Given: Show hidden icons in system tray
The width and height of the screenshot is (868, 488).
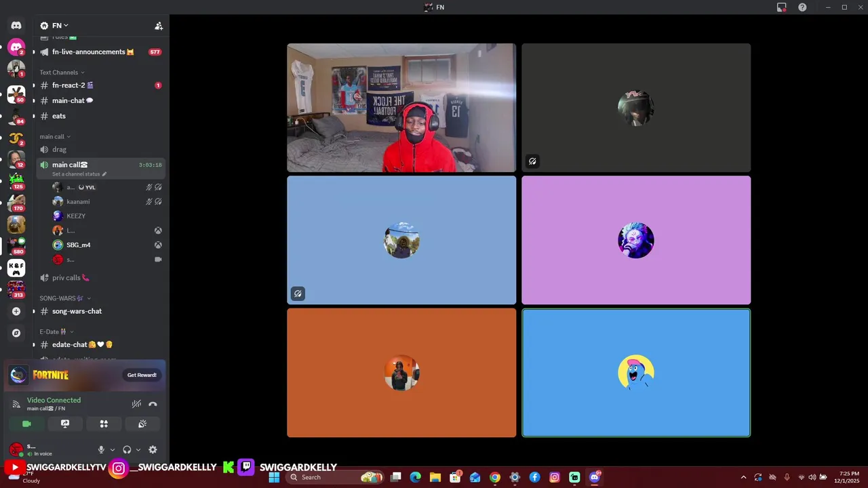Looking at the screenshot, I should (x=743, y=477).
